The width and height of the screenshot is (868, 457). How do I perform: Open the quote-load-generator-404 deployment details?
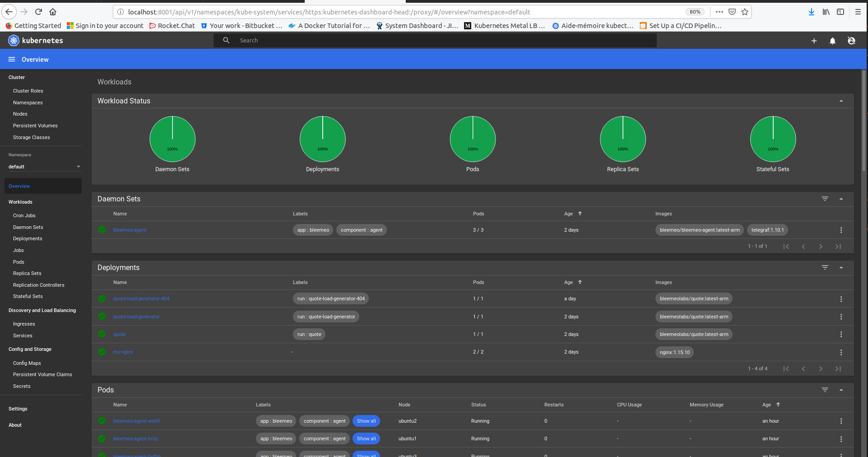click(x=141, y=298)
